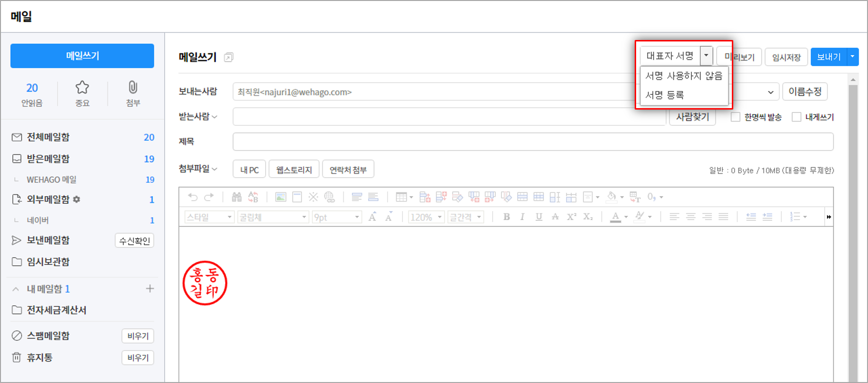Enable the 한명씩 발송 checkbox
The image size is (868, 383).
point(736,117)
